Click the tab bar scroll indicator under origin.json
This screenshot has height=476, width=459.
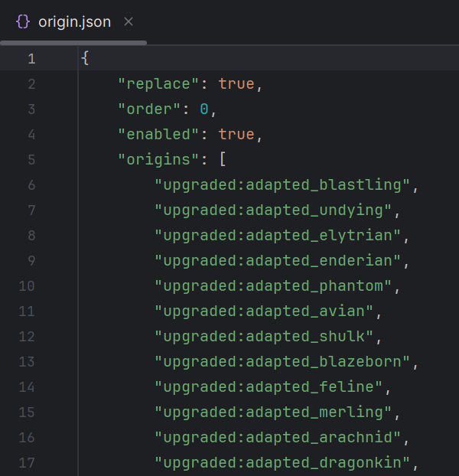point(73,42)
